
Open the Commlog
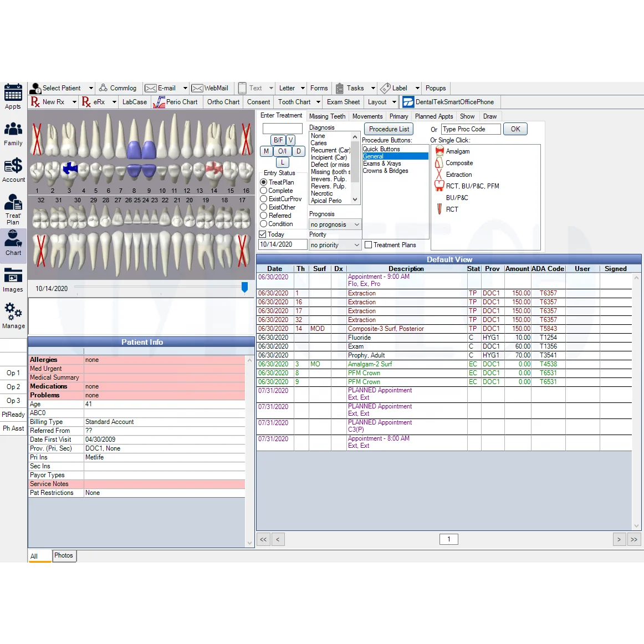[117, 88]
